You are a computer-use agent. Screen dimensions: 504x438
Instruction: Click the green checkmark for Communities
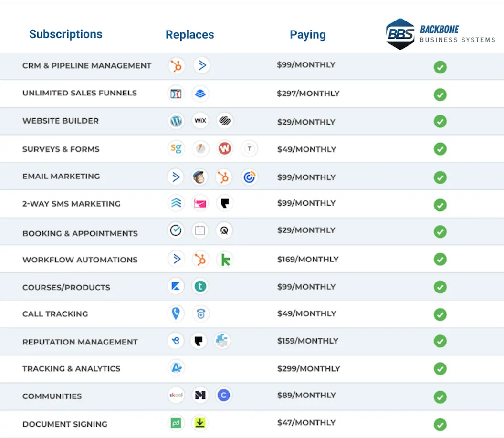[x=440, y=397]
